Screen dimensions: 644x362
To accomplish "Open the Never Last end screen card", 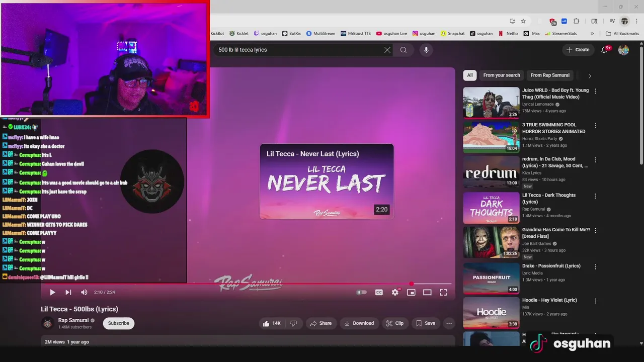I will click(x=327, y=182).
